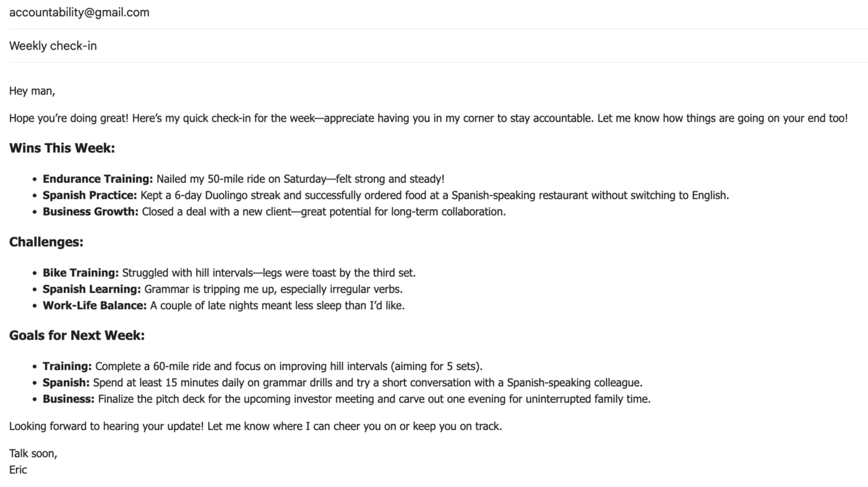Screen dimensions: 868x487
Task: Click the Goals for Next Week heading
Action: point(77,335)
